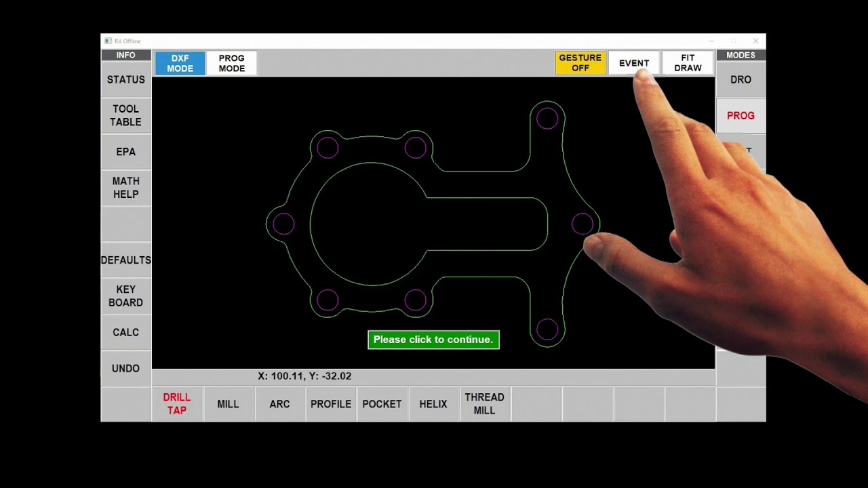Choose the POCKET operation
Screen dimensions: 868x488
pos(382,404)
